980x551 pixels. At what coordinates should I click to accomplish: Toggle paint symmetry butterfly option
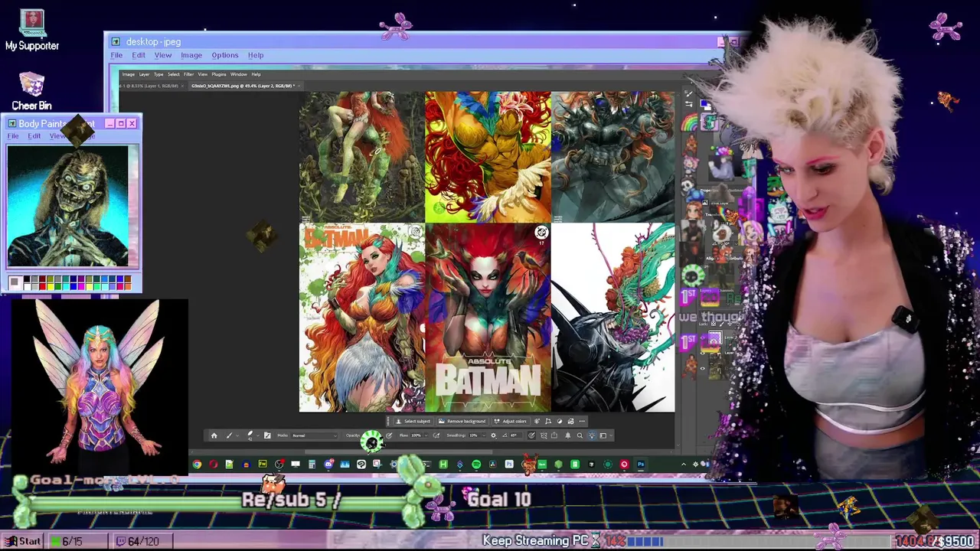544,435
